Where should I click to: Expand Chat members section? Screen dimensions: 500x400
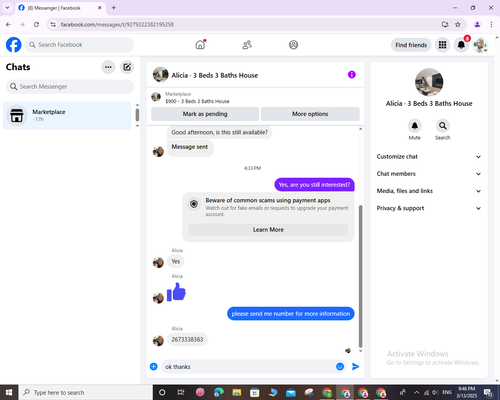(429, 174)
